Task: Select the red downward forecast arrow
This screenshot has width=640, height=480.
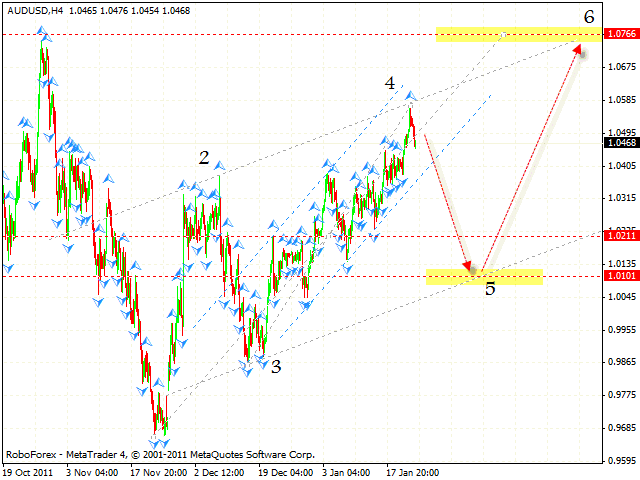Action: (448, 200)
